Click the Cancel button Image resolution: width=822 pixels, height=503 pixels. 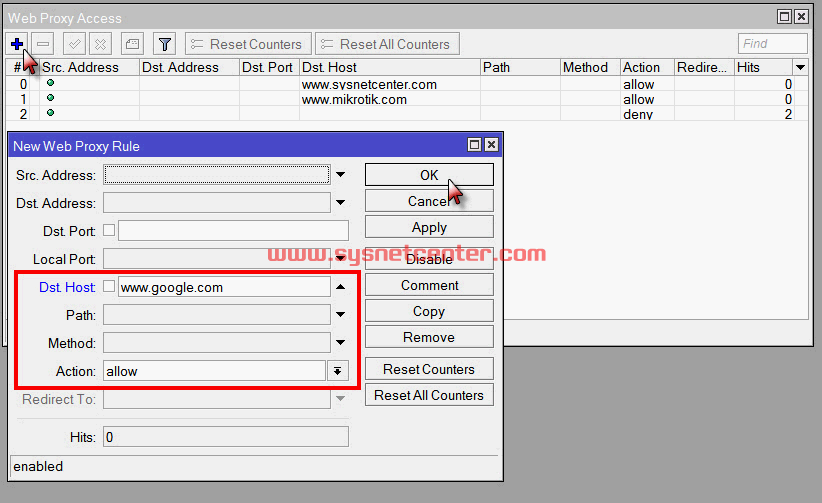point(429,201)
